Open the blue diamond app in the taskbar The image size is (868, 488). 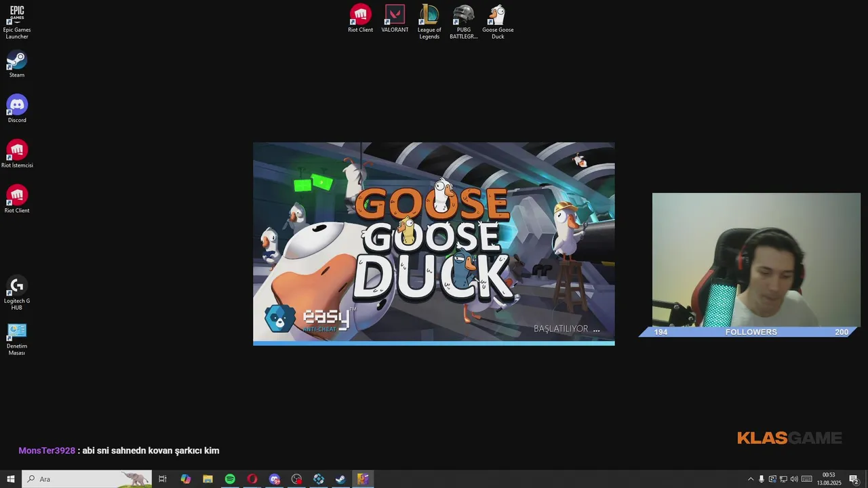click(319, 479)
